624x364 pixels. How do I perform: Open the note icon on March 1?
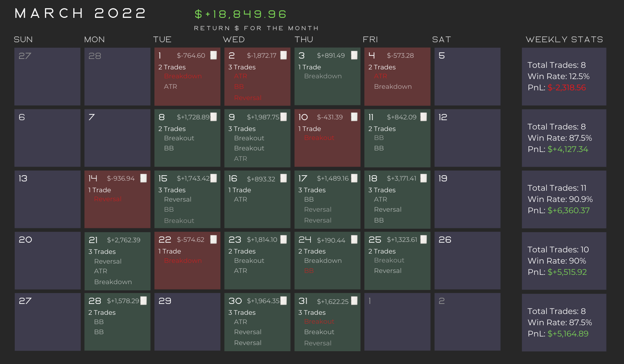[213, 55]
